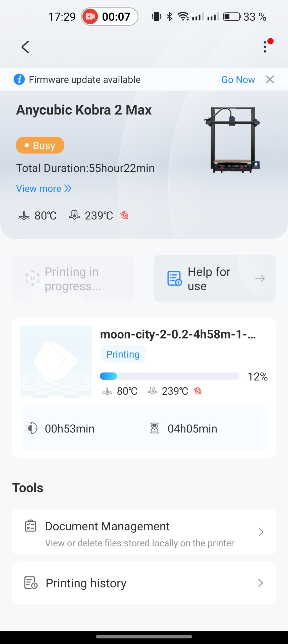288x644 pixels.
Task: Open the moon-city print file thumbnail
Action: coord(56,361)
